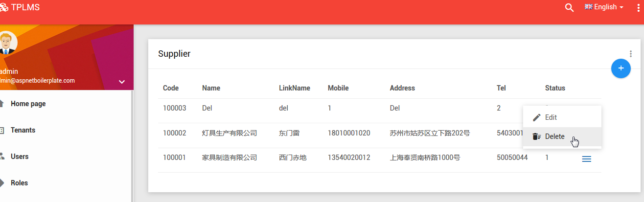The height and width of the screenshot is (202, 644).
Task: Click the Code column header
Action: 171,88
